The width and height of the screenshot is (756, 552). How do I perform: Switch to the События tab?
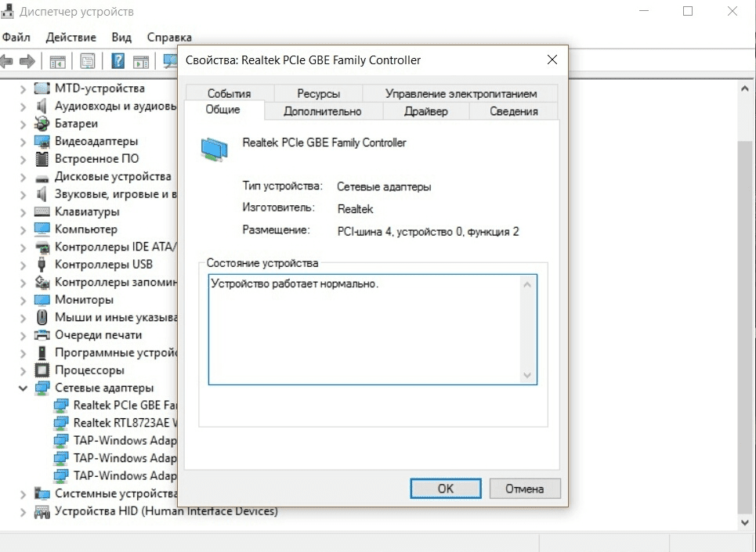tap(230, 93)
